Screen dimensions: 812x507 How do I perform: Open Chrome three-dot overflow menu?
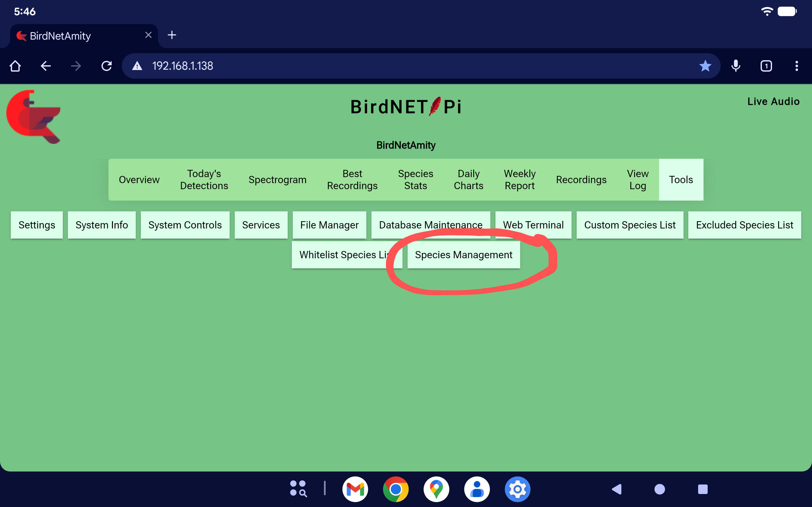point(796,66)
